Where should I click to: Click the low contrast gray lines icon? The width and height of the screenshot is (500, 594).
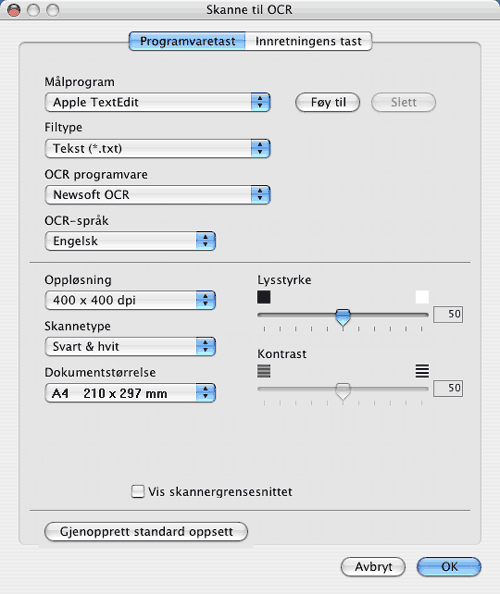(264, 371)
